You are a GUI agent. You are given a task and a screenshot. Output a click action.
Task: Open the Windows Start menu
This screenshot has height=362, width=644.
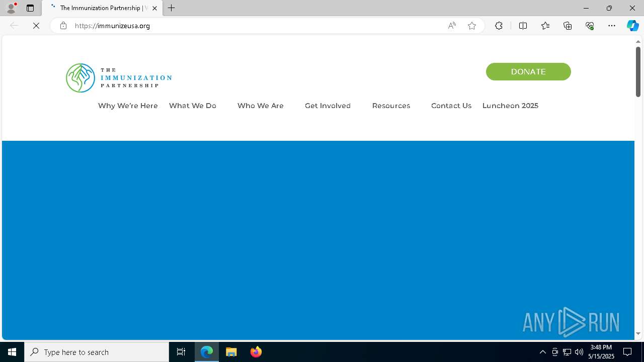coord(12,352)
